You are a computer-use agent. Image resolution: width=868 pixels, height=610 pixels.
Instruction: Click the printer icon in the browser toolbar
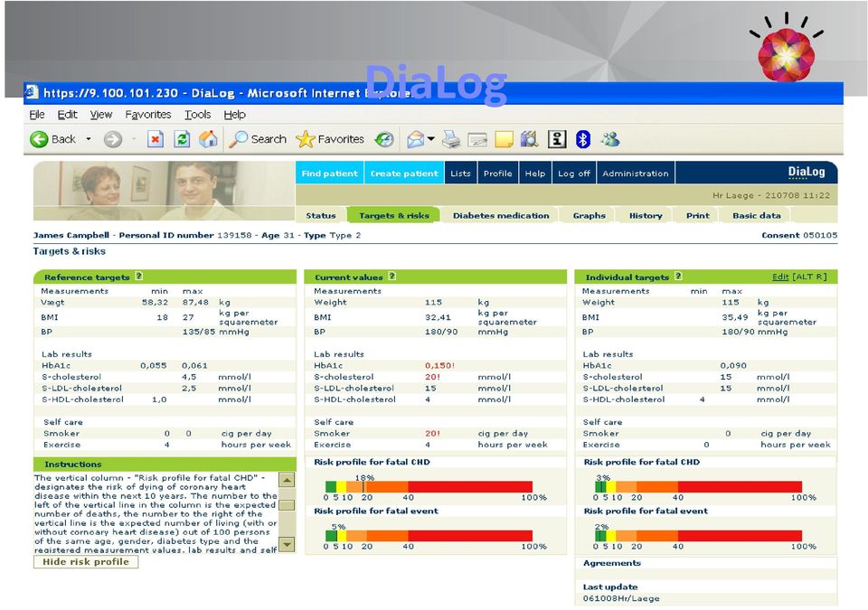pos(451,139)
